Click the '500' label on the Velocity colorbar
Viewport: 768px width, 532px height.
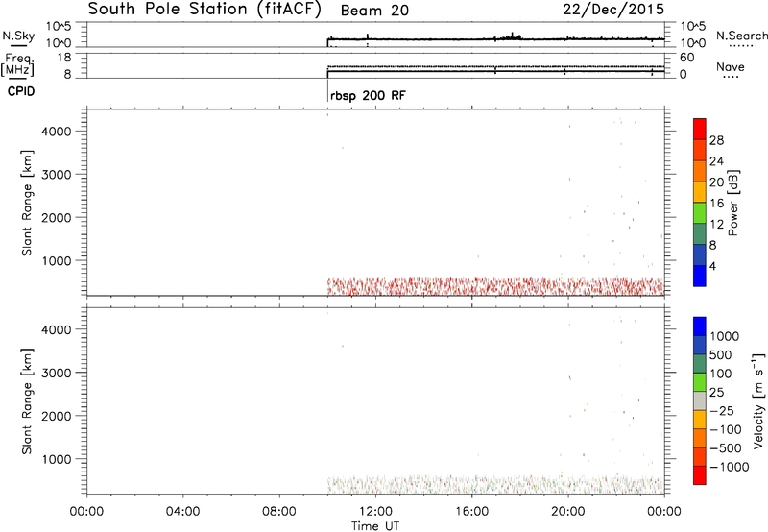coord(721,355)
